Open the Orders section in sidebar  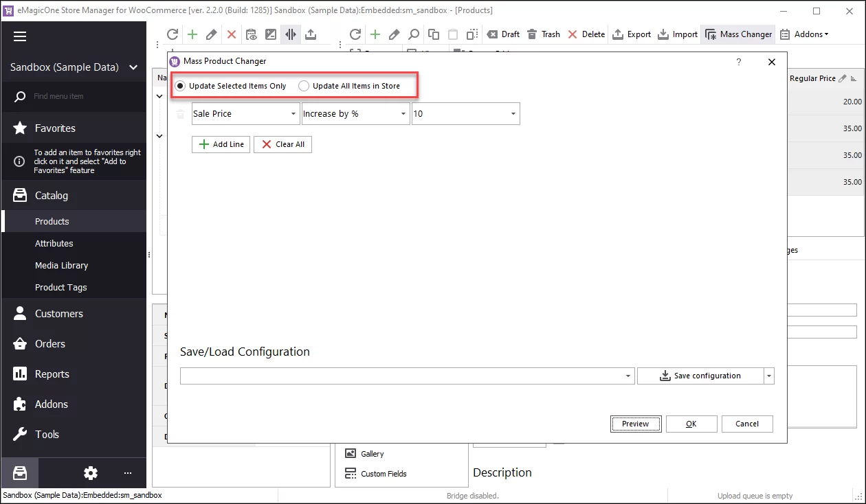pos(49,344)
